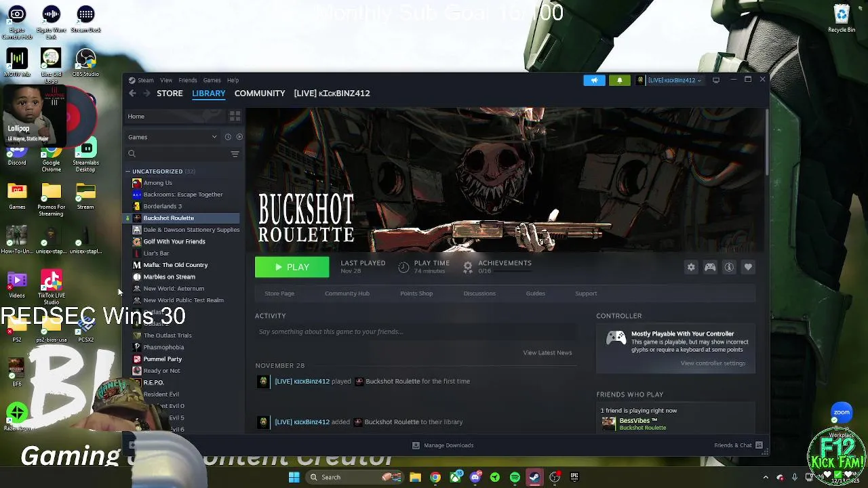Open controller layout gamepad icon
Viewport: 868px width, 488px height.
(710, 267)
